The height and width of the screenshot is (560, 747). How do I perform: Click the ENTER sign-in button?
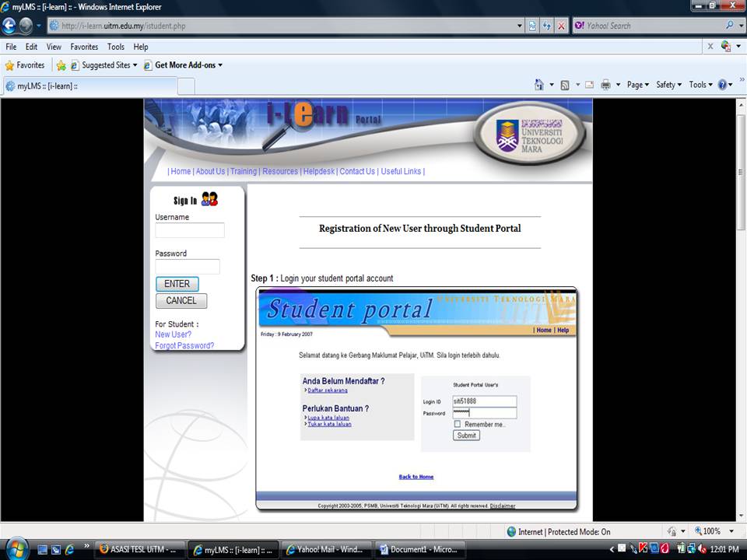click(x=177, y=284)
